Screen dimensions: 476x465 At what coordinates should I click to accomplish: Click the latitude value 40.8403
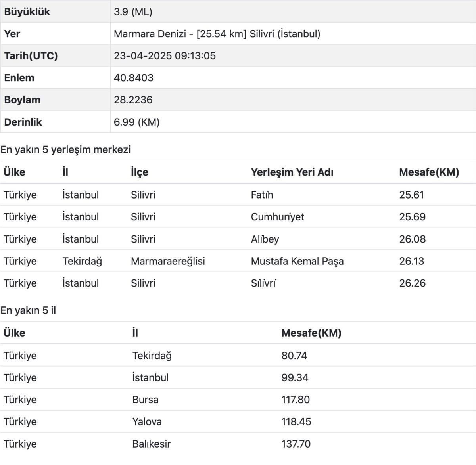(x=133, y=78)
